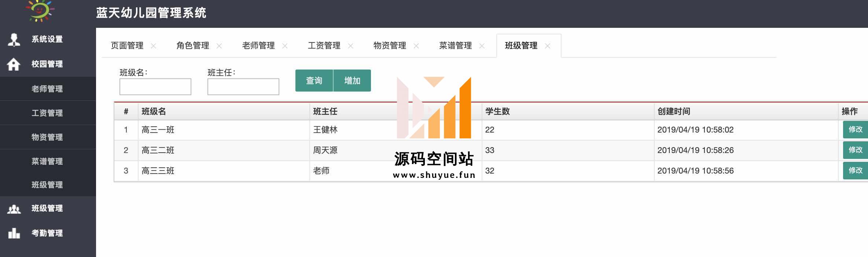The image size is (868, 257).
Task: Click timestamp 2019/04/19 10:58:26
Action: point(695,150)
